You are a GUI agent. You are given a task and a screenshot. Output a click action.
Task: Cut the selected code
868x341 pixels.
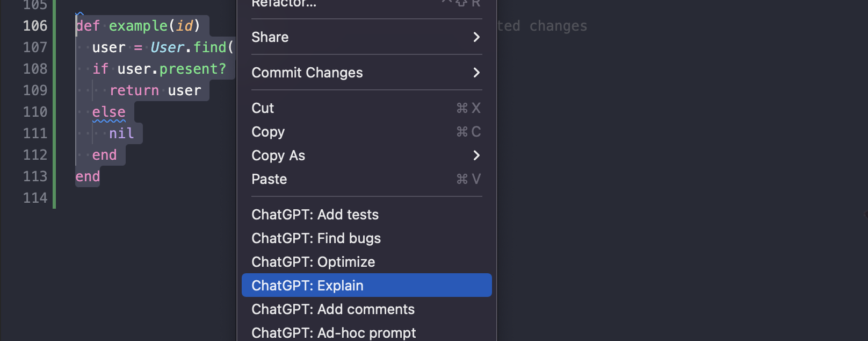[x=263, y=108]
